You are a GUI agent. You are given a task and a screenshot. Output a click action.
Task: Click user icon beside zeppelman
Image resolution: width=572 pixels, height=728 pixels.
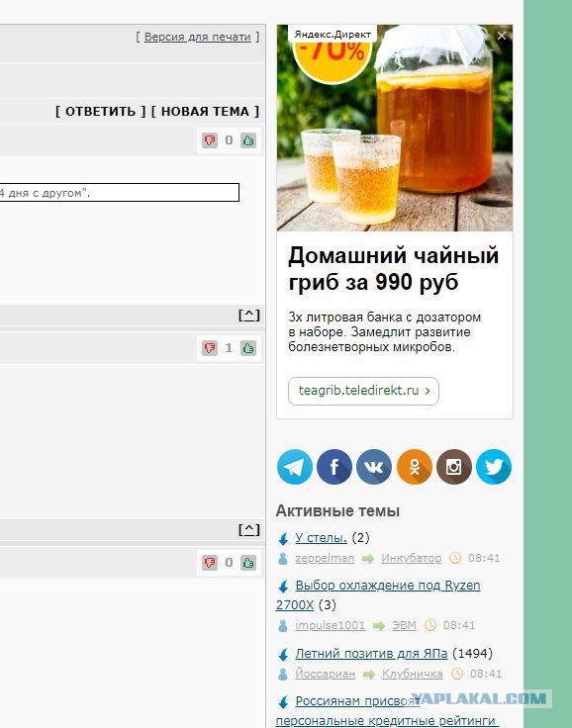click(x=282, y=559)
